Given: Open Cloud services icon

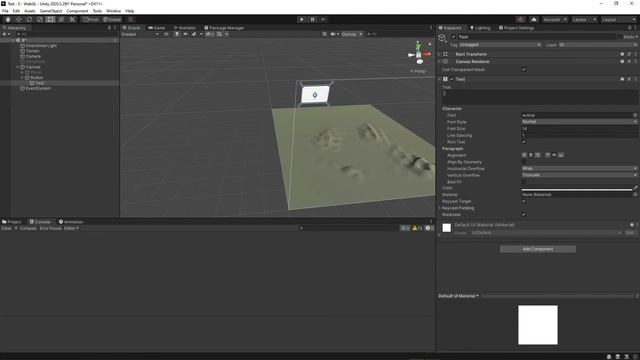Looking at the screenshot, I should click(x=534, y=19).
